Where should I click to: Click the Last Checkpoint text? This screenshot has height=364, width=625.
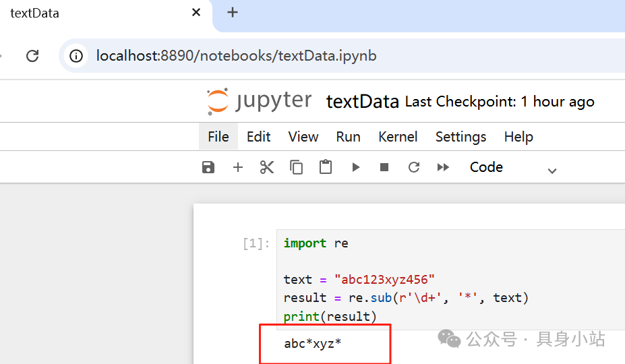pos(500,102)
